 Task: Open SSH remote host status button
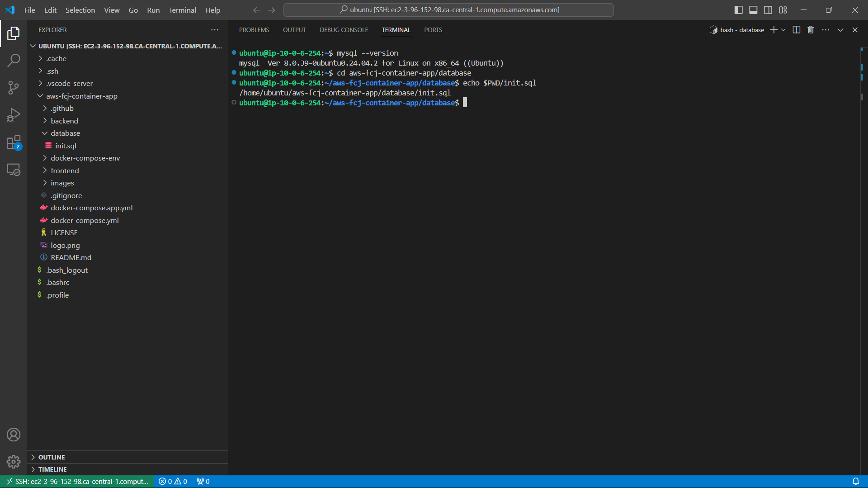coord(77,482)
